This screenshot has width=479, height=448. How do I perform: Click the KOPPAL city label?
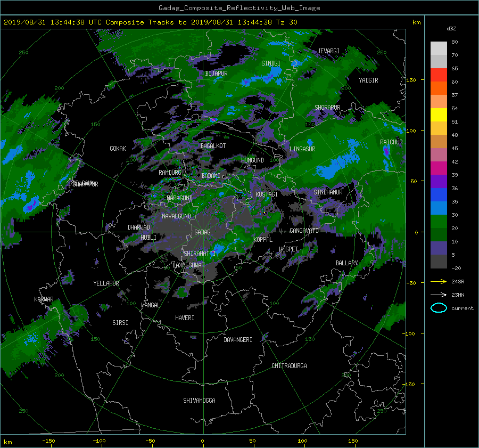263,240
